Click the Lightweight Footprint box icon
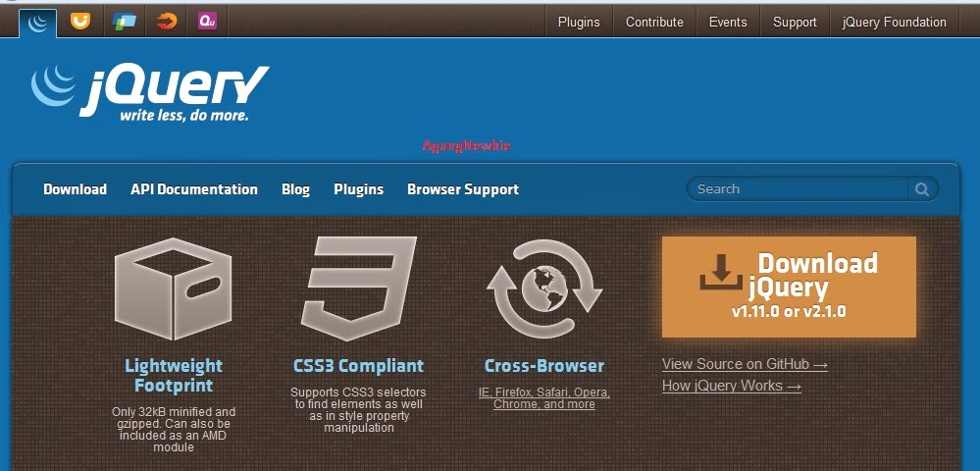 point(173,288)
